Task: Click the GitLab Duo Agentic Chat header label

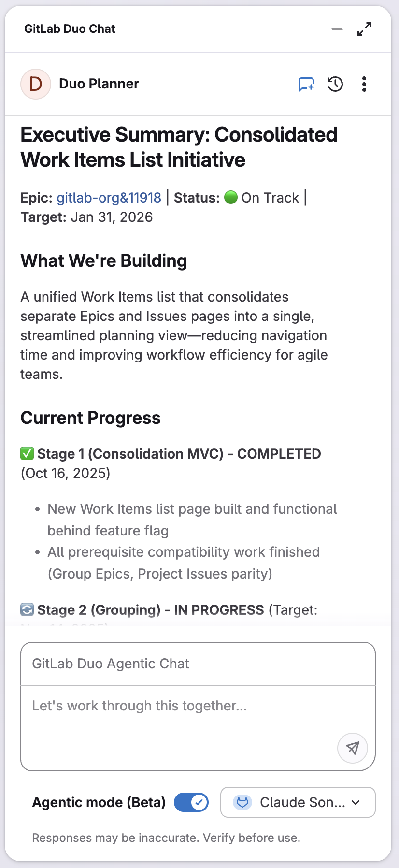Action: coord(111,664)
